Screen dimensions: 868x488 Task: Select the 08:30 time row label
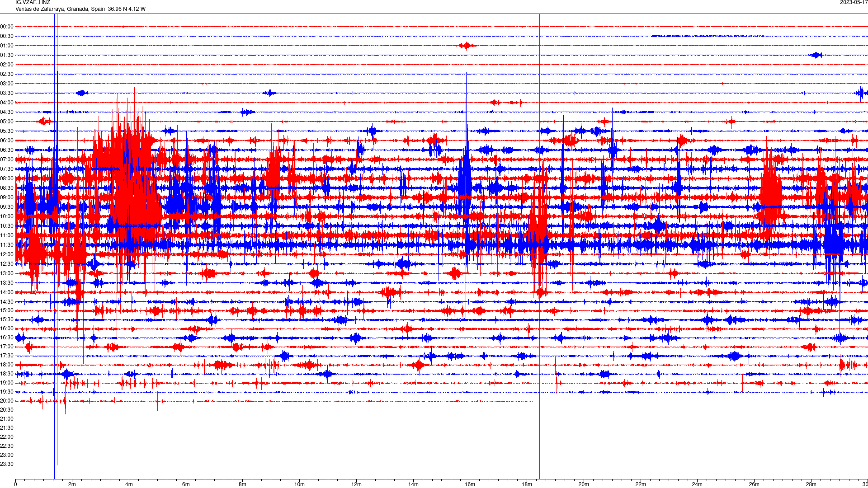(x=7, y=188)
